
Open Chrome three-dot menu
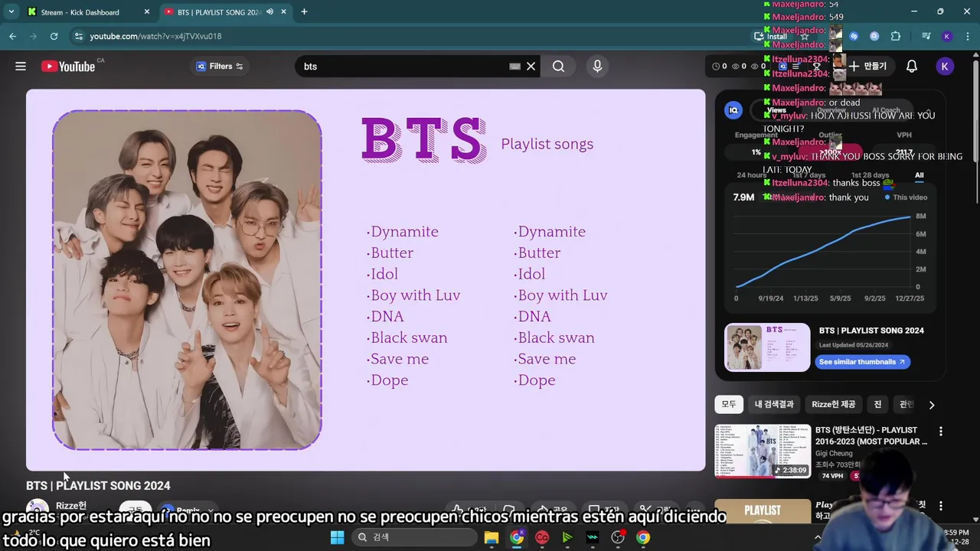(967, 36)
